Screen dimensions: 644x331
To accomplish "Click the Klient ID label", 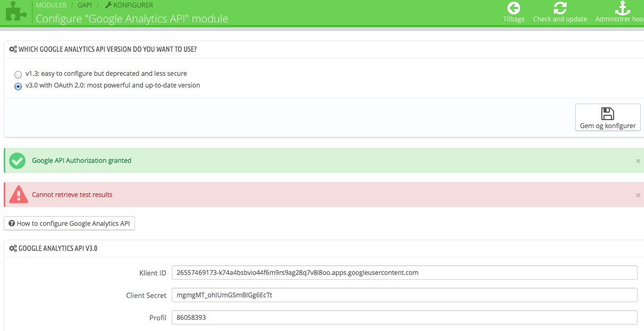I will 153,273.
